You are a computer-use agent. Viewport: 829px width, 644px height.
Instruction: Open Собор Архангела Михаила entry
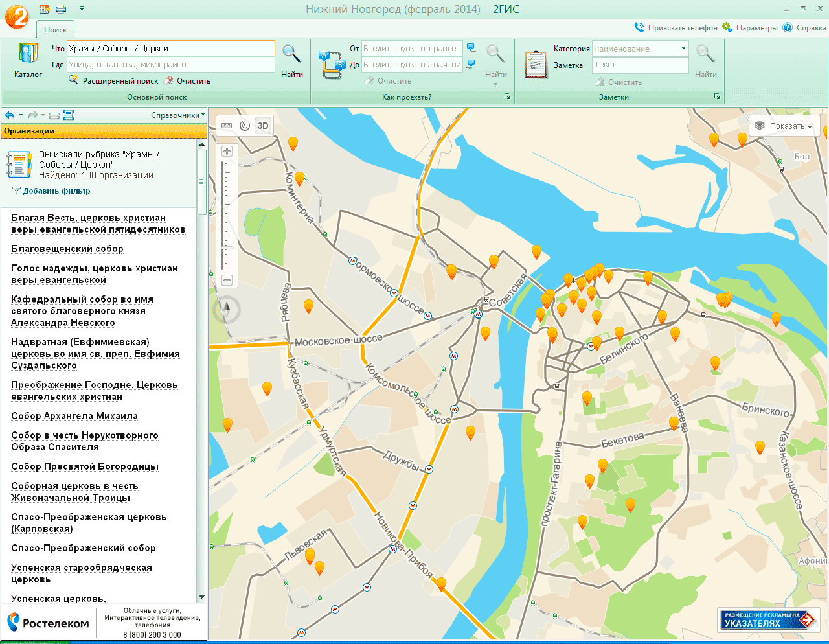74,416
